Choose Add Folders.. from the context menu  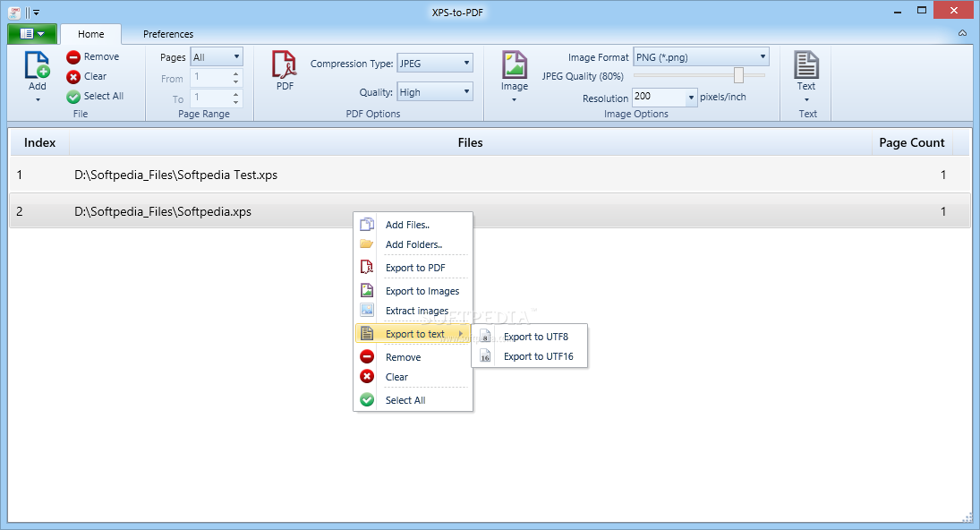click(x=413, y=244)
